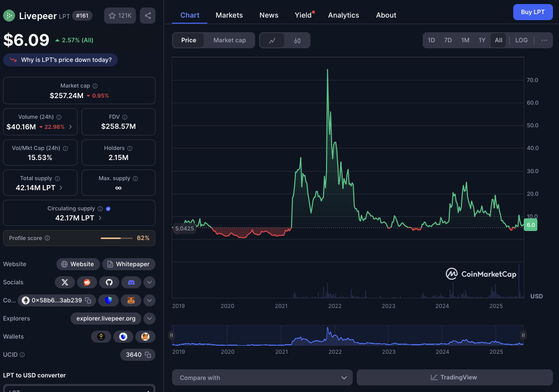Select 1M time range
The width and height of the screenshot is (559, 392).
tap(465, 40)
